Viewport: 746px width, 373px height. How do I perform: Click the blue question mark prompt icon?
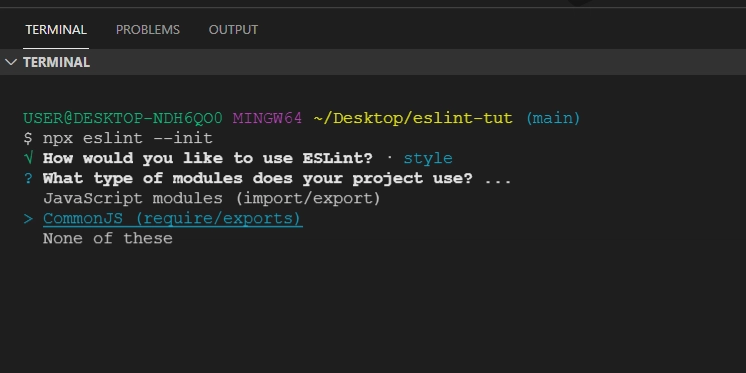[28, 178]
